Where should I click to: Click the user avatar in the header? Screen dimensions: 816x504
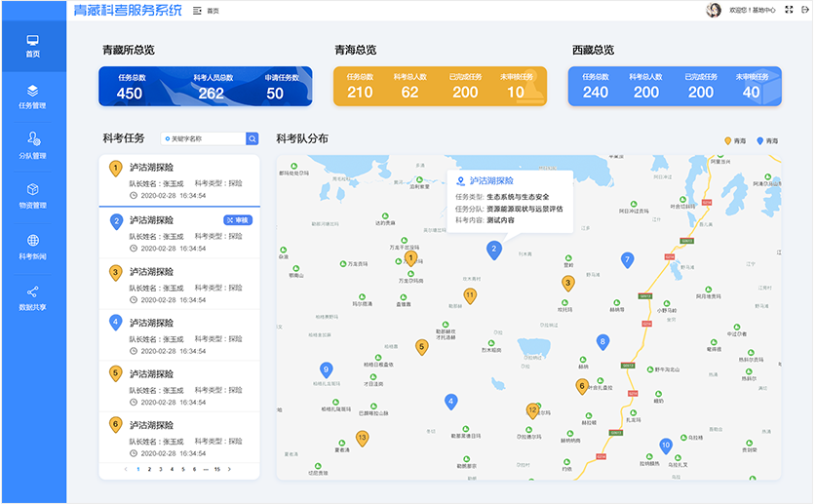tap(713, 10)
